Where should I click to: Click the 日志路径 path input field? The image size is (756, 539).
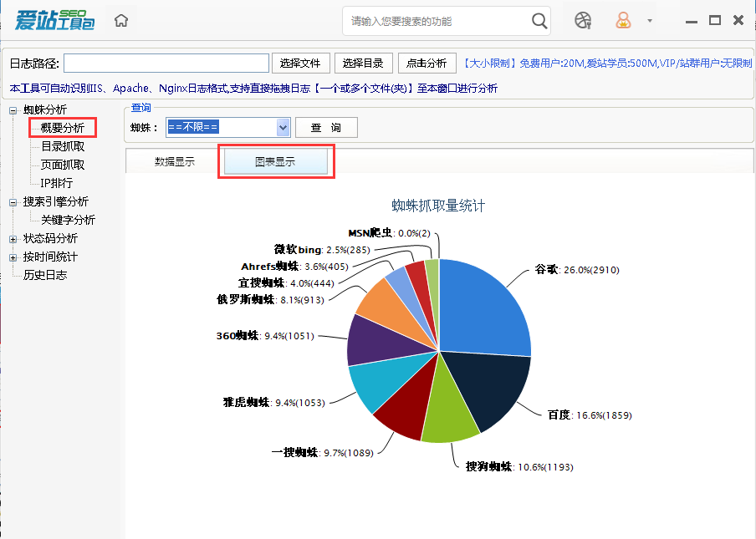(166, 63)
